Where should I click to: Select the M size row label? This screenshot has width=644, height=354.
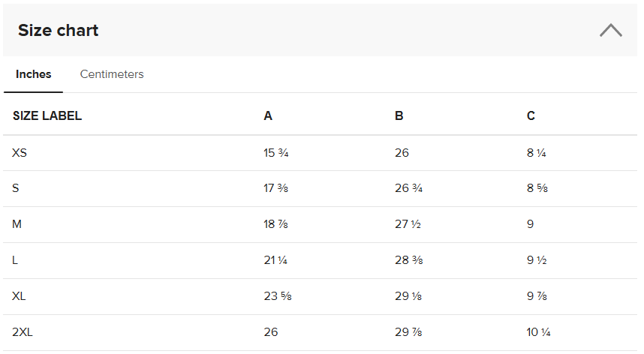[x=17, y=224]
